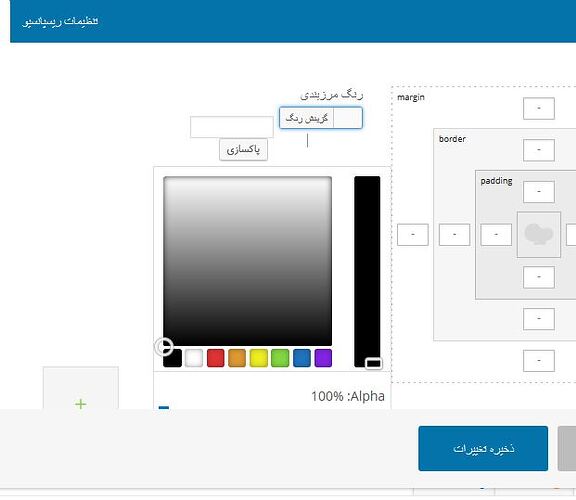The width and height of the screenshot is (576, 500).
Task: Click the border top input field
Action: click(x=539, y=150)
